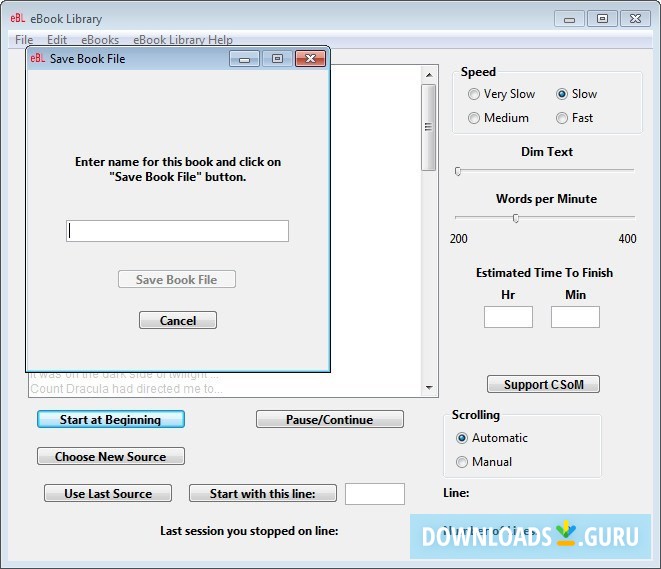Select the Very Slow speed option
This screenshot has width=661, height=569.
pyautogui.click(x=502, y=94)
